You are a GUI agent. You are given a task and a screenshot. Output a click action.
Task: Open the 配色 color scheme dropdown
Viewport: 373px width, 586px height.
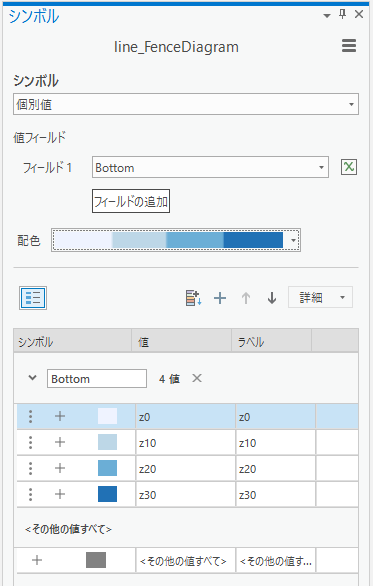[176, 240]
